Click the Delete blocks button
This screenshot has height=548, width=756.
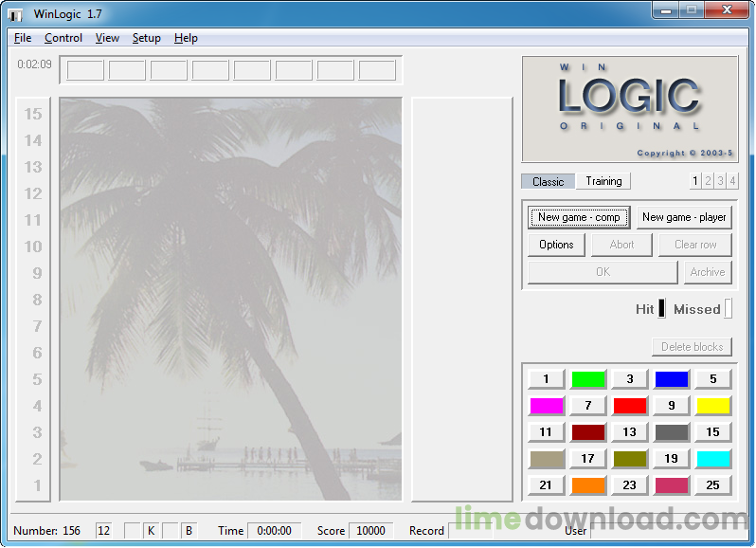point(692,347)
